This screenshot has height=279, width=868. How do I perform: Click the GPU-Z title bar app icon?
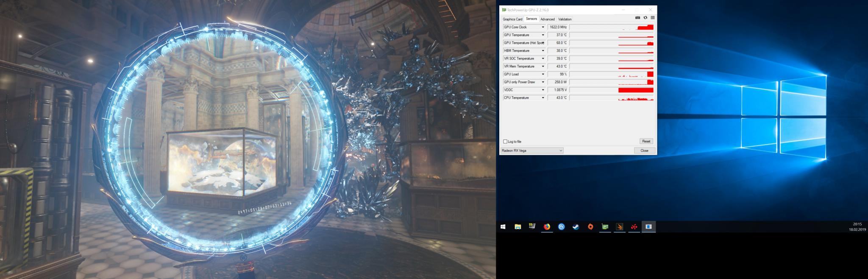coord(504,10)
